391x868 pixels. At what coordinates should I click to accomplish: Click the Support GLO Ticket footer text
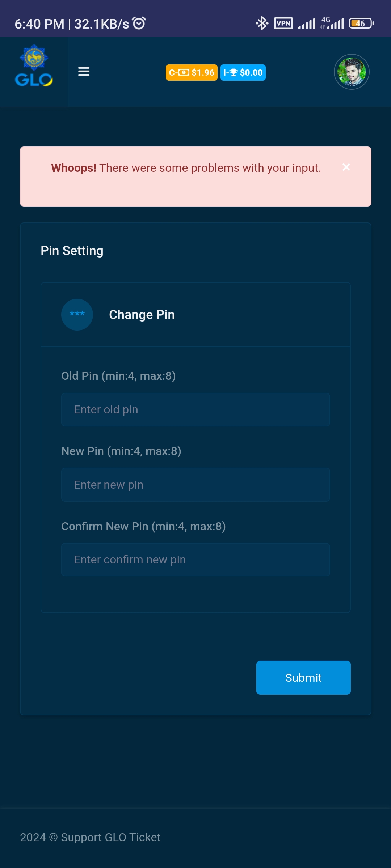coord(90,837)
